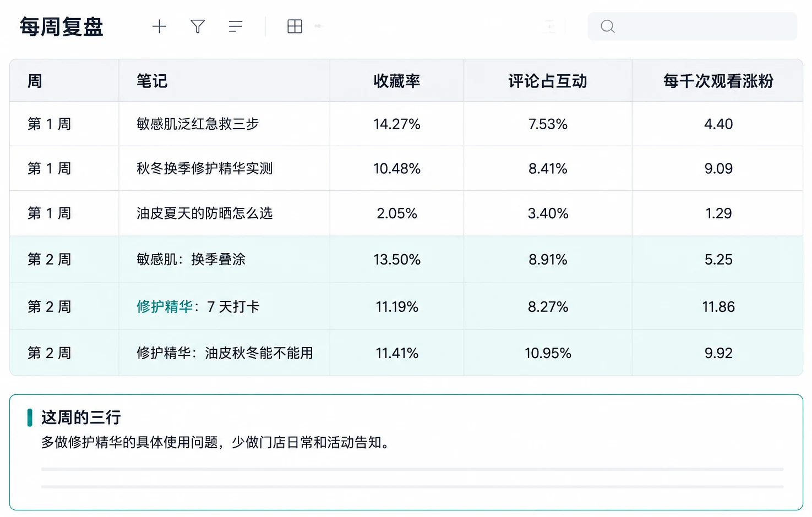
Task: Click the 13.50% 收藏率 cell
Action: tap(397, 259)
